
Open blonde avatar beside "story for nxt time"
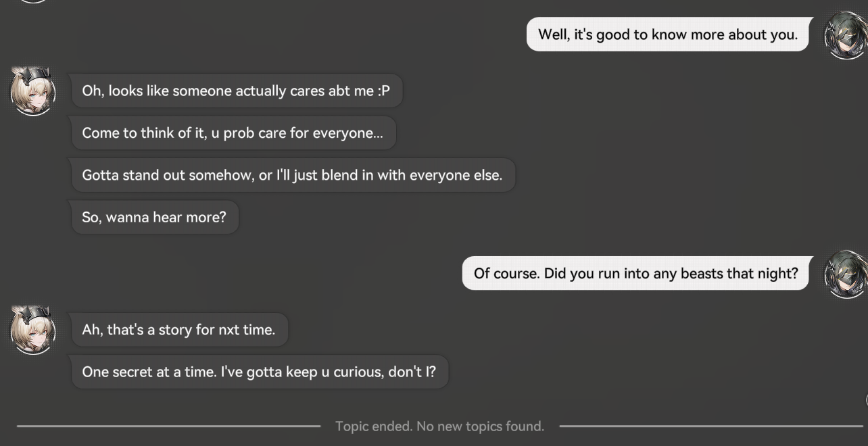[x=33, y=330]
